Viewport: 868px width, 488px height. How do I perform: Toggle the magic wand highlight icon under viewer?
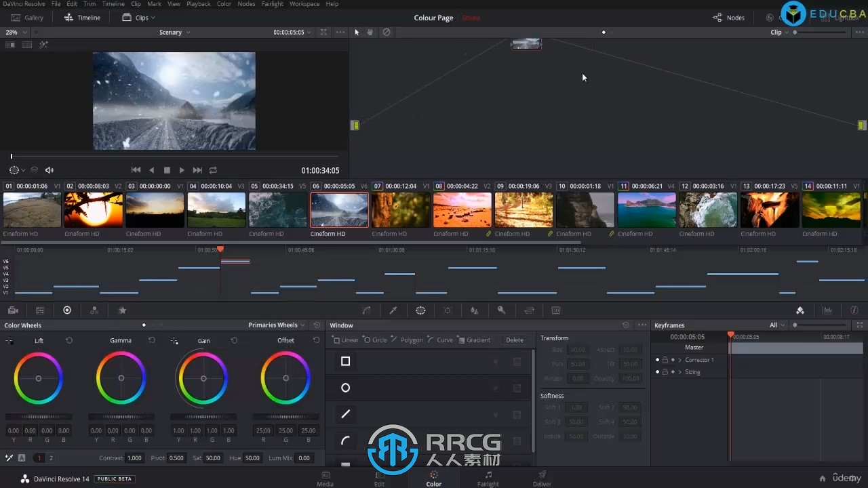[x=44, y=45]
